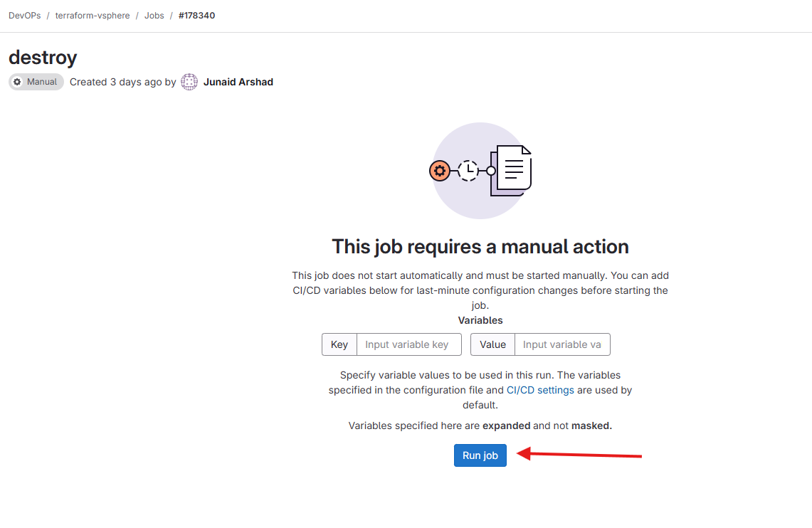812x528 pixels.
Task: Go to terraform-vsphere project breadcrumb
Action: click(x=93, y=16)
